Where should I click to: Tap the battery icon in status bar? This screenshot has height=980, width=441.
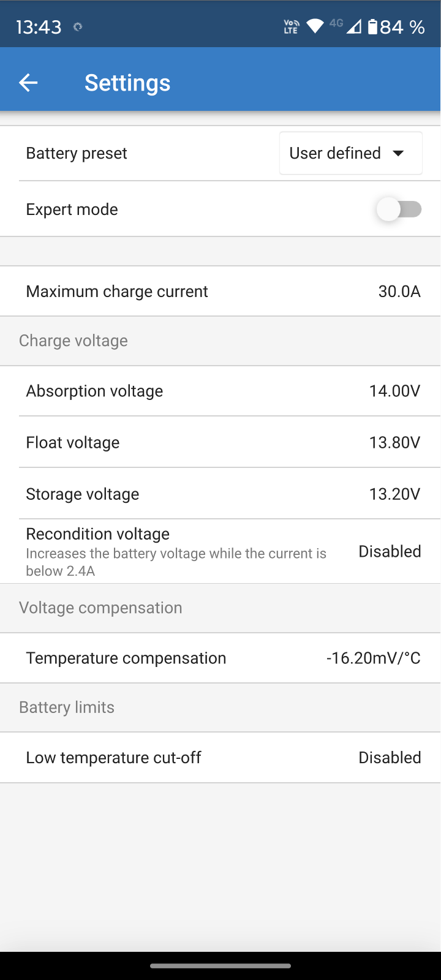click(372, 27)
